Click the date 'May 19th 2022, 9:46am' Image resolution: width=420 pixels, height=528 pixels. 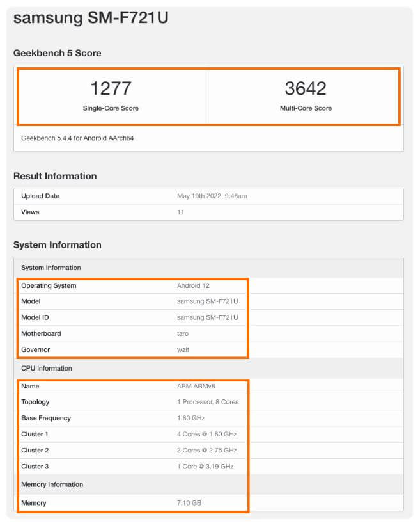(212, 196)
